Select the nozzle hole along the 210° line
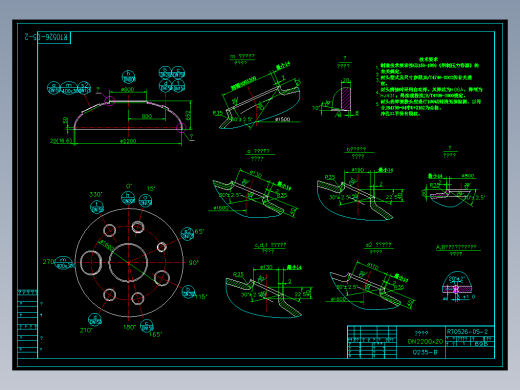 click(109, 295)
